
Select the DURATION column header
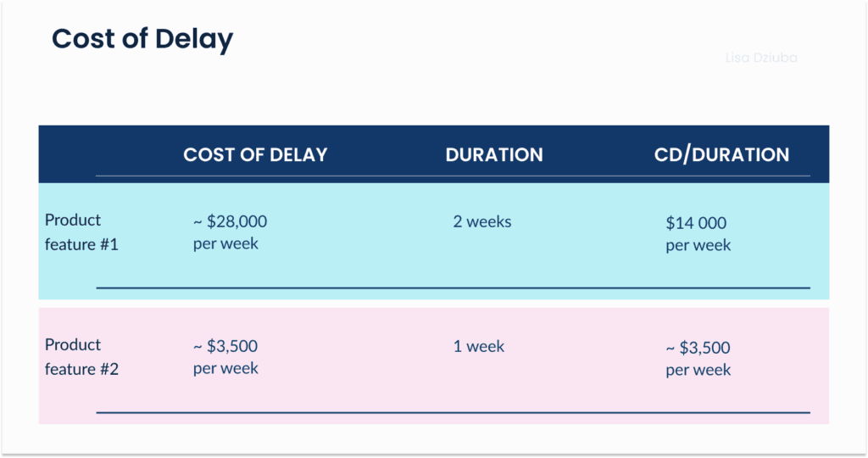click(x=494, y=154)
